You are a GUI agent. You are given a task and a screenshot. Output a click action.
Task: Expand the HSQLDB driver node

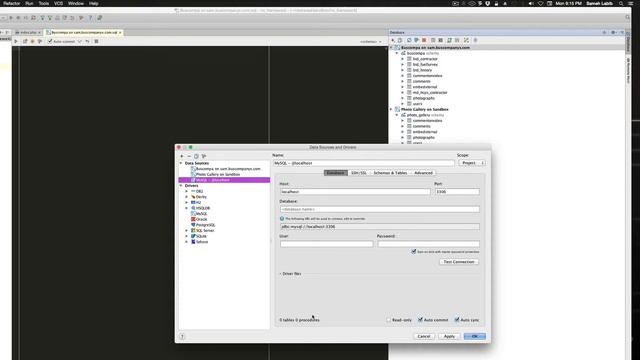(187, 208)
